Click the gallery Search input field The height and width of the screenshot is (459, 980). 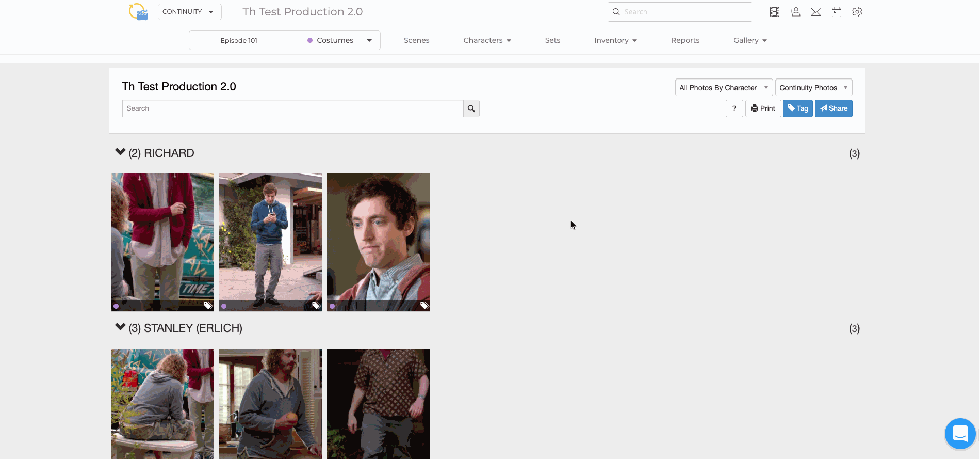292,108
